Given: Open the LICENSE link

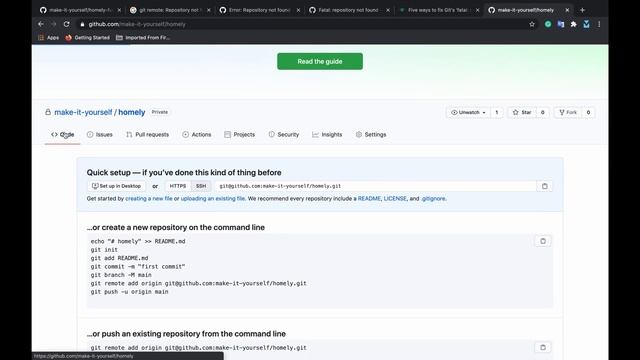Looking at the screenshot, I should pyautogui.click(x=395, y=199).
